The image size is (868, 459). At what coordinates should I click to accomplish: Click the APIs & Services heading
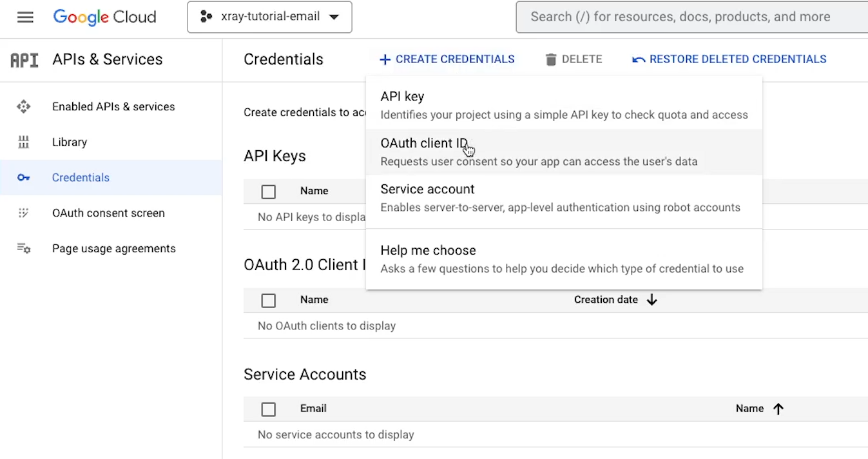pos(107,59)
